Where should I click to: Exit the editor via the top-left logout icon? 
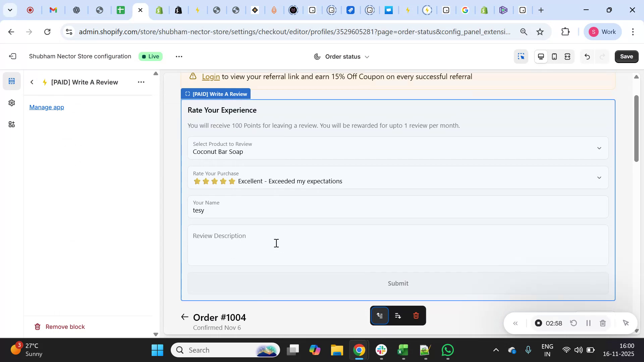(13, 56)
